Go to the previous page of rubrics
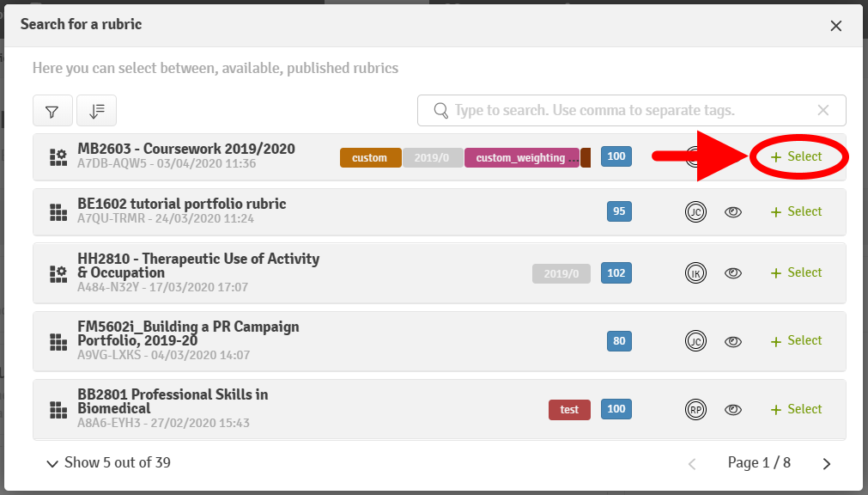This screenshot has width=868, height=495. (692, 464)
